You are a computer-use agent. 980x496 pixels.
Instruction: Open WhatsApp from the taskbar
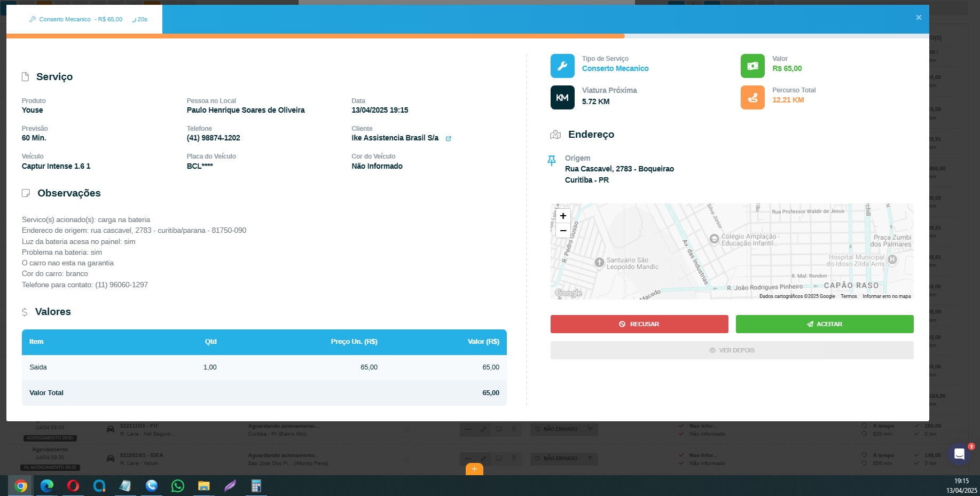pyautogui.click(x=178, y=486)
